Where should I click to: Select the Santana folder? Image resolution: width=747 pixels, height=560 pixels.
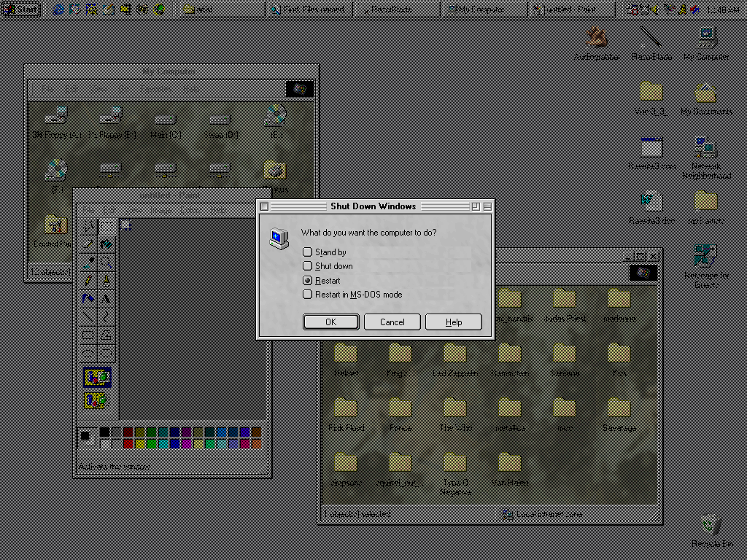(x=565, y=360)
